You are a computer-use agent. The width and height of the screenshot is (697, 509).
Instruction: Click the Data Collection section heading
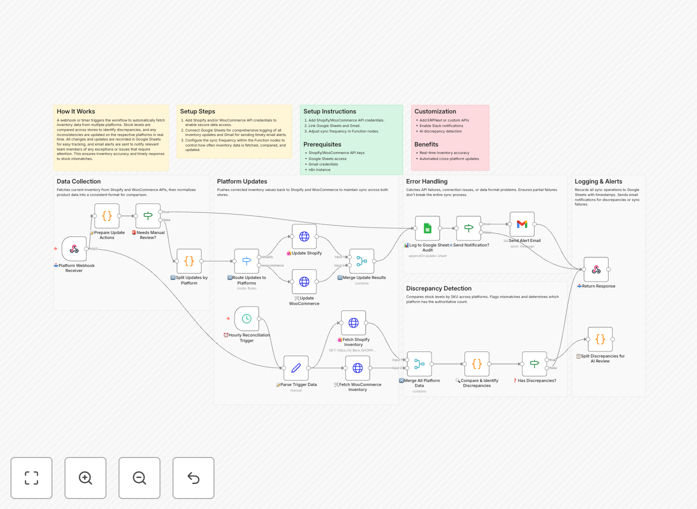pyautogui.click(x=79, y=181)
